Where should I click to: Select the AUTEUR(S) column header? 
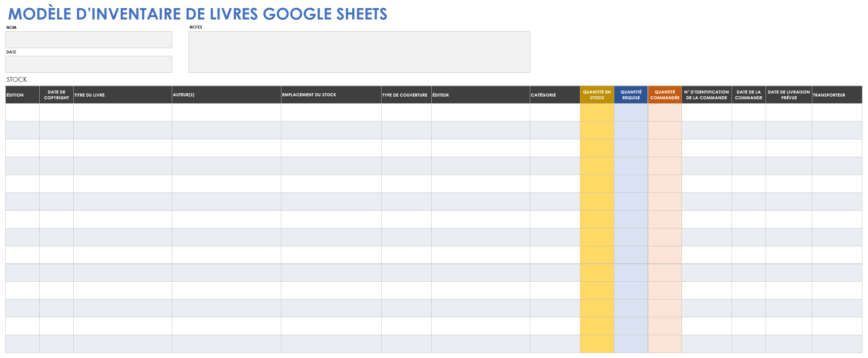[227, 95]
